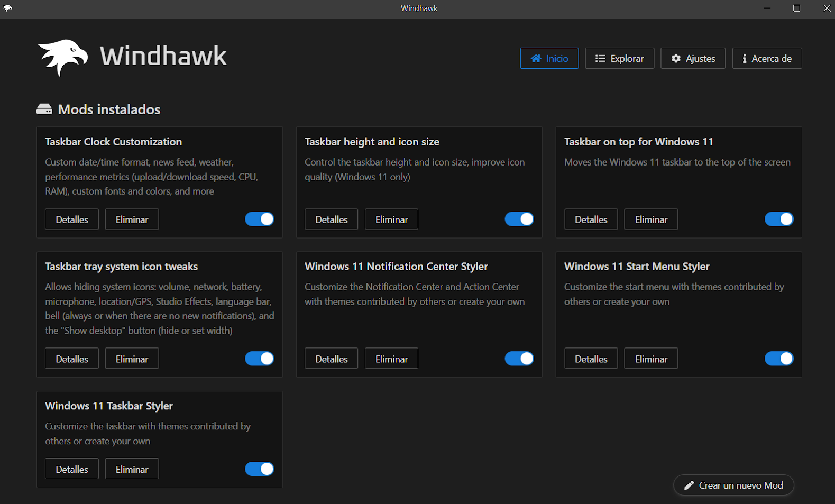Image resolution: width=835 pixels, height=504 pixels.
Task: Click Windows 11 Notification Center Styler title
Action: 396,267
